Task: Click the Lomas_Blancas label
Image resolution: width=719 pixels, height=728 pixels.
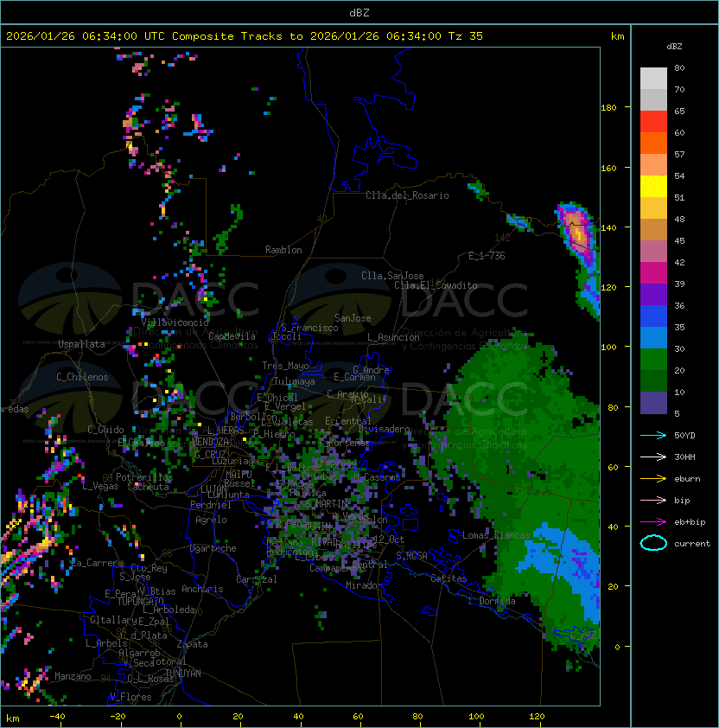Action: click(496, 535)
